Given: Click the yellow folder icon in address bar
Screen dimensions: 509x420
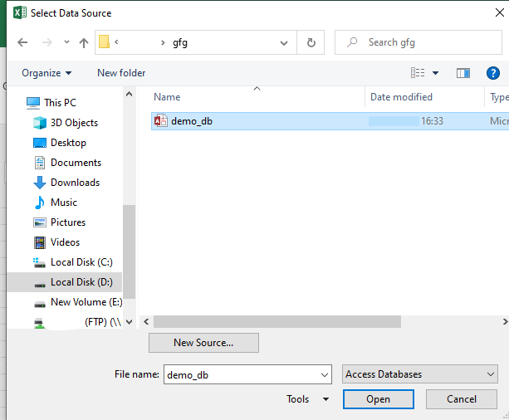Looking at the screenshot, I should (x=104, y=42).
